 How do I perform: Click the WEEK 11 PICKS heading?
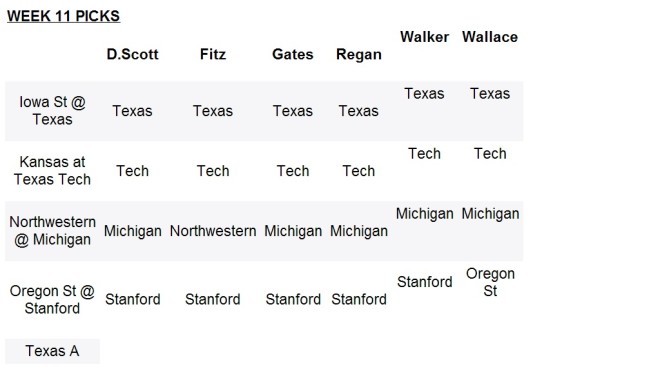point(64,16)
